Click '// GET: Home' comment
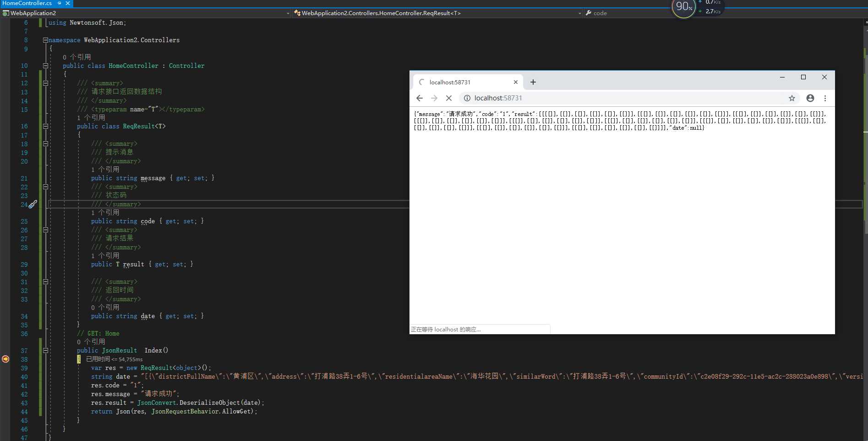Screen dimensions: 868x441 coord(98,334)
